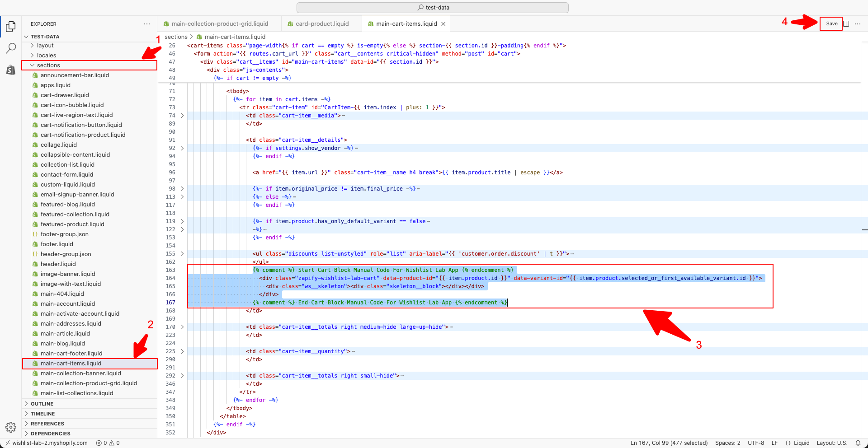Click sections breadcrumb in editor
The height and width of the screenshot is (448, 868).
point(176,37)
